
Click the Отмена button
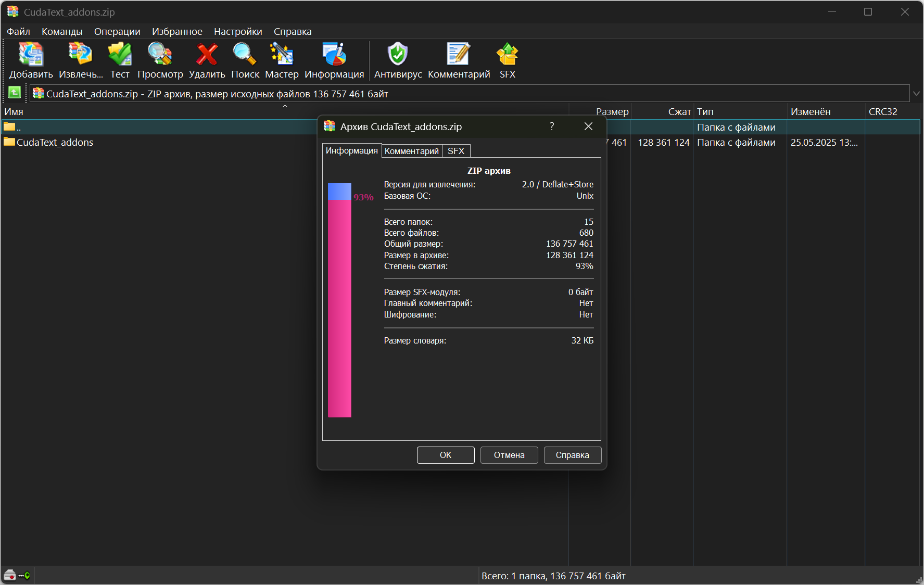509,455
